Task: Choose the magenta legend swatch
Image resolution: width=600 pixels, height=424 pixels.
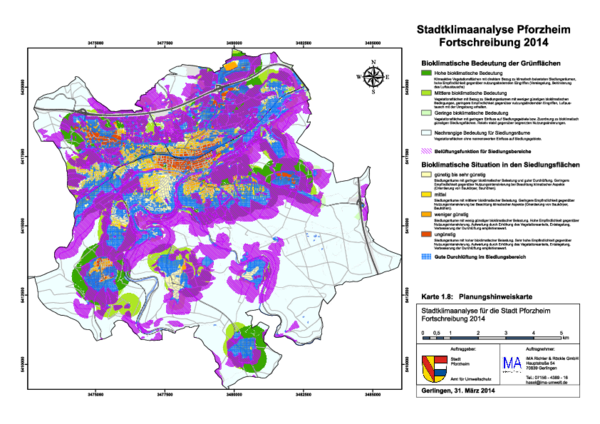Action: (x=426, y=151)
